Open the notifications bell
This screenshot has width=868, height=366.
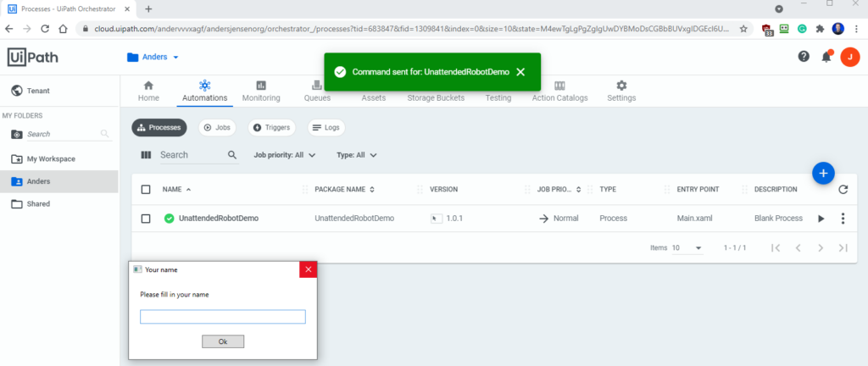(x=826, y=57)
